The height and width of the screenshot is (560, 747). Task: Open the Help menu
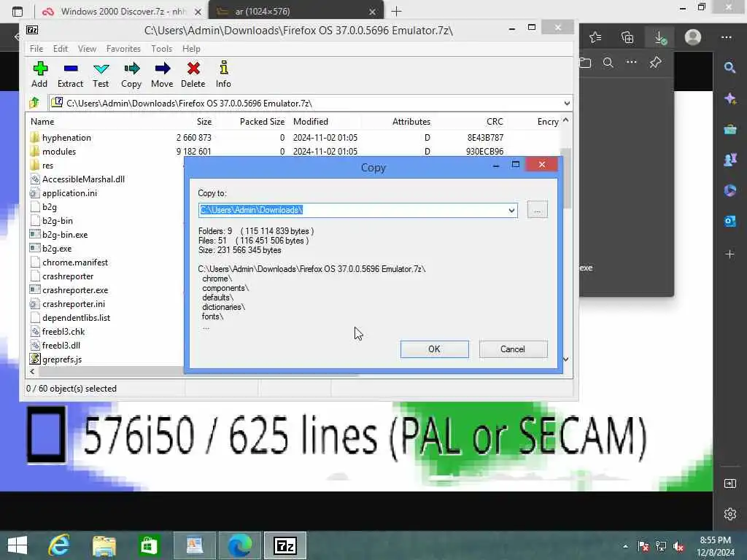point(191,49)
